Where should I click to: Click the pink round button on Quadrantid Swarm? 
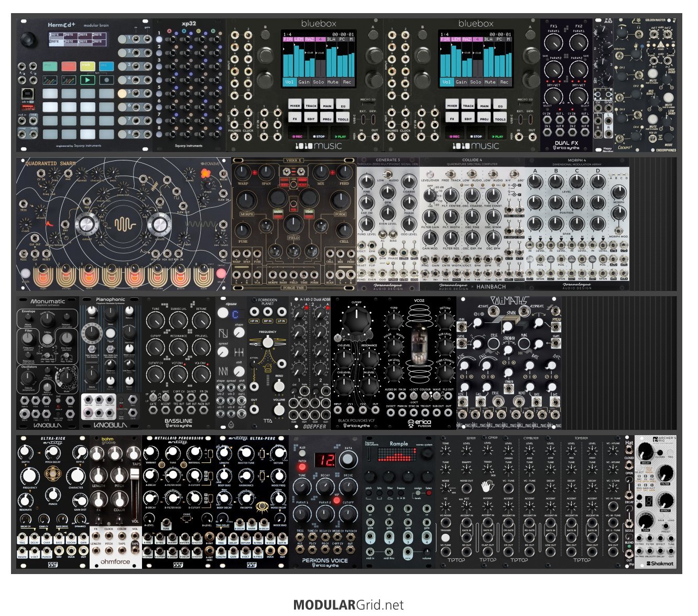tap(221, 273)
